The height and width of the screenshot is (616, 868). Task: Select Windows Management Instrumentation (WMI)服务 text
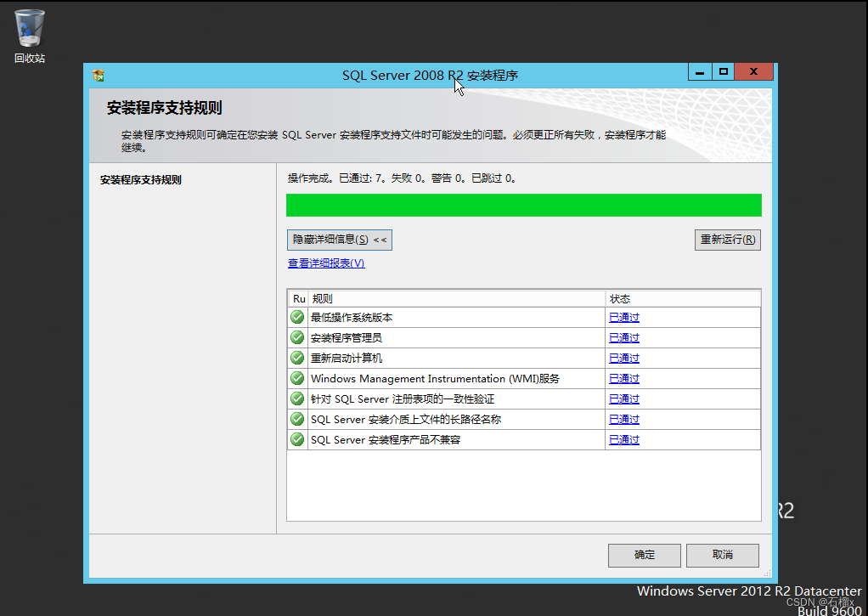coord(435,379)
